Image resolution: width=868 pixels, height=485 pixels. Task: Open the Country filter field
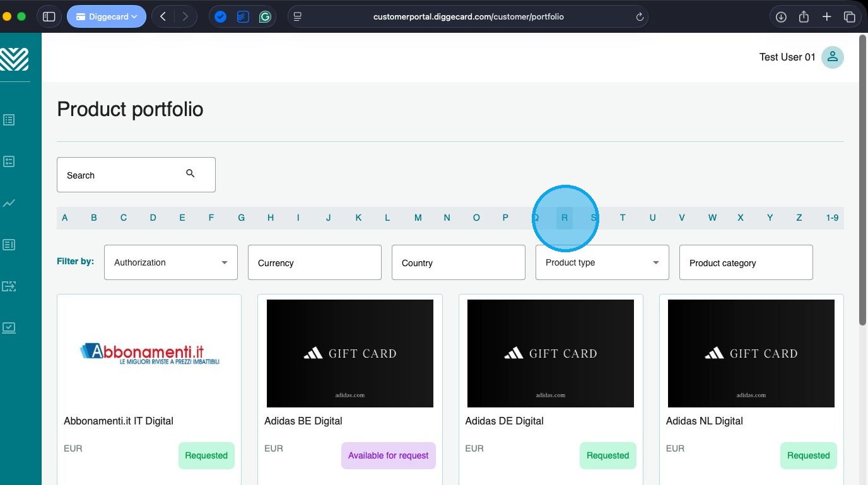click(x=459, y=262)
